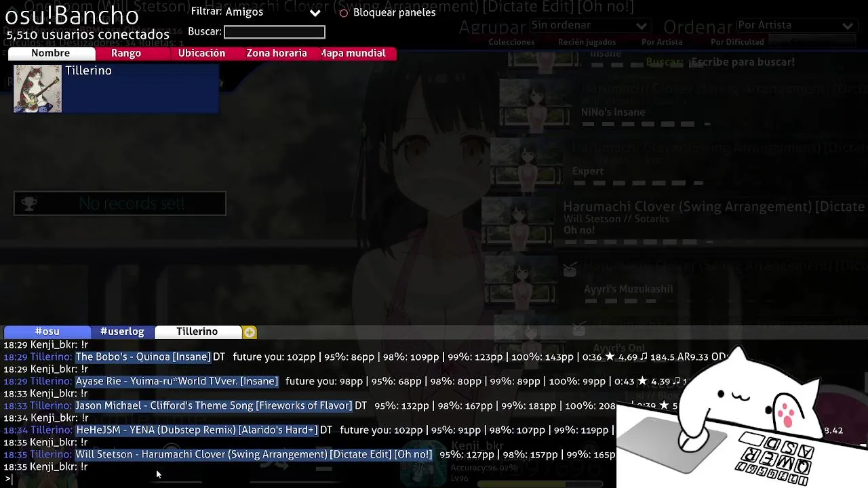Screen dimensions: 868x488
Task: Switch to the #osu chat channel
Action: click(x=47, y=331)
